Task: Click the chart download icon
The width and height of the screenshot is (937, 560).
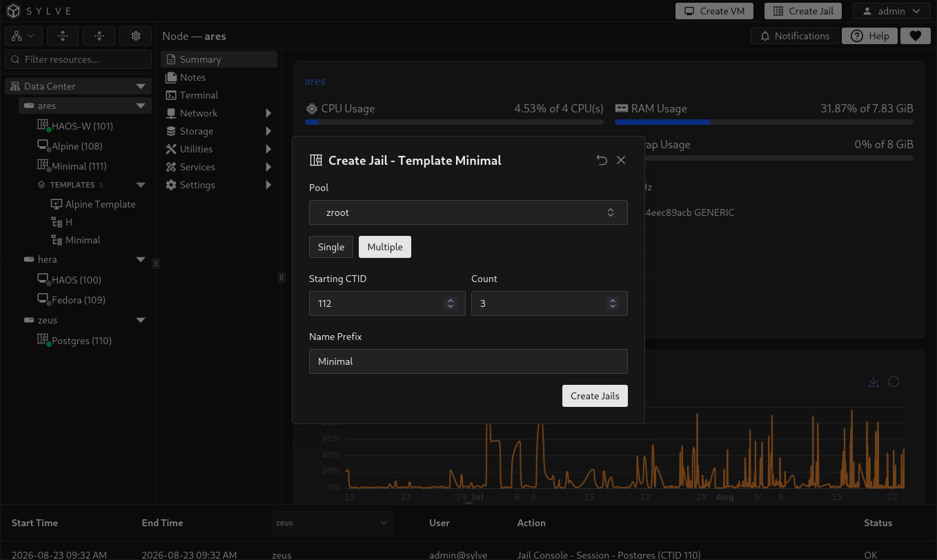Action: tap(874, 381)
